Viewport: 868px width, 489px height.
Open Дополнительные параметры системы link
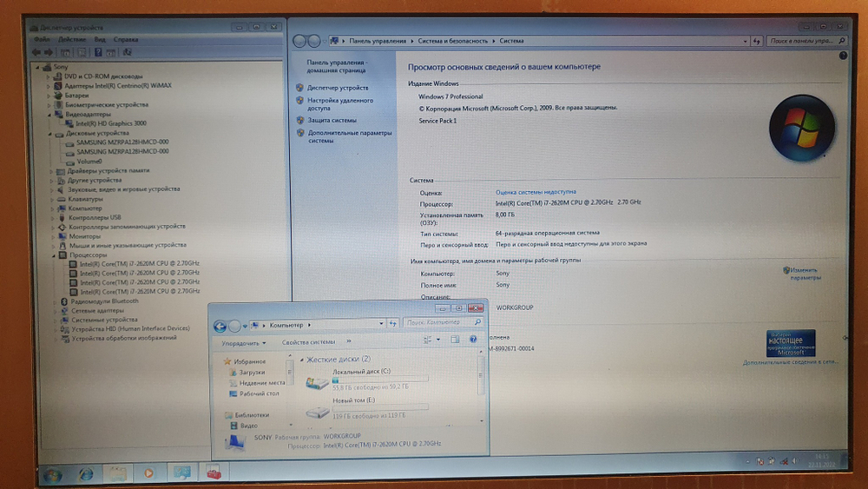click(x=350, y=136)
